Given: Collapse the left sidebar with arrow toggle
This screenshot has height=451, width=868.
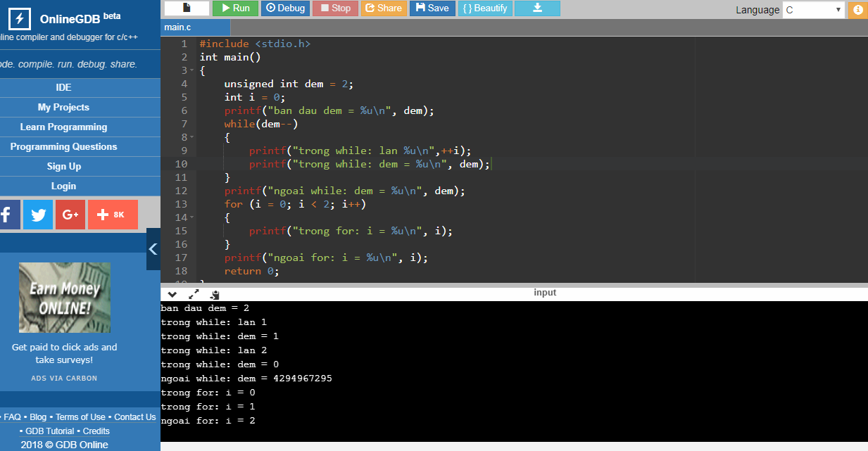Looking at the screenshot, I should tap(153, 248).
